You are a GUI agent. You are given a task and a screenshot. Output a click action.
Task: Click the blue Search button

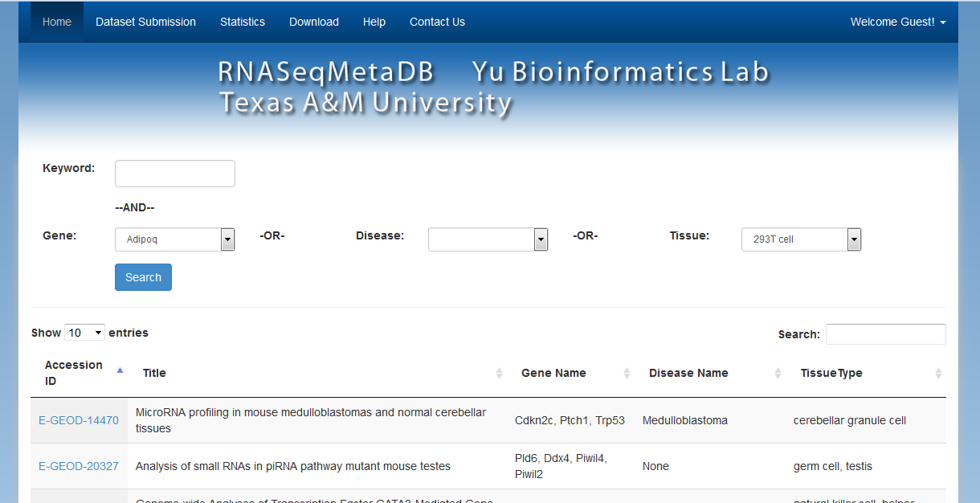coord(143,277)
